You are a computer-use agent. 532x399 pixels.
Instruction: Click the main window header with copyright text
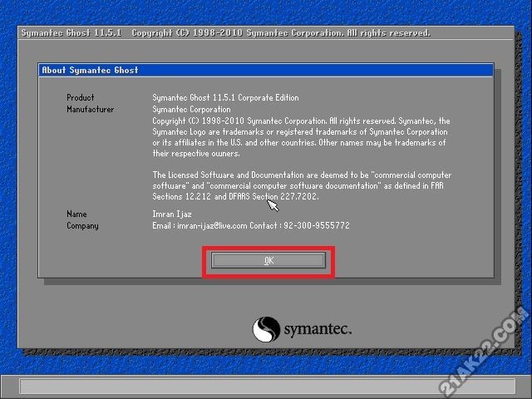266,33
